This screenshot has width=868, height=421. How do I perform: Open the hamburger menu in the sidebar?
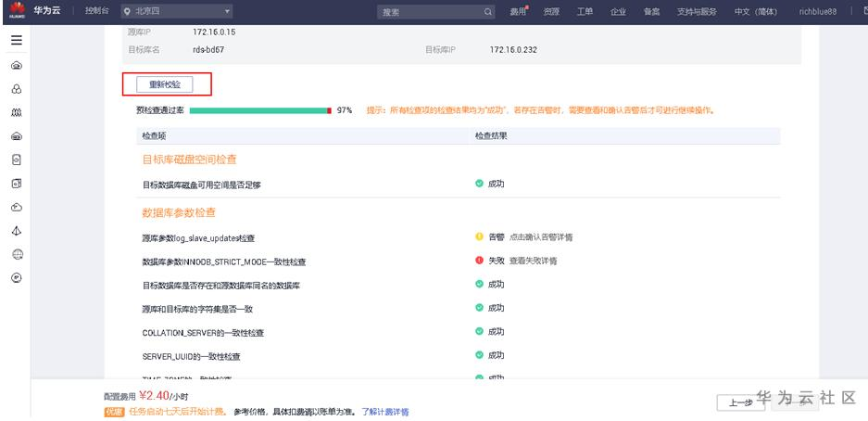(x=17, y=41)
